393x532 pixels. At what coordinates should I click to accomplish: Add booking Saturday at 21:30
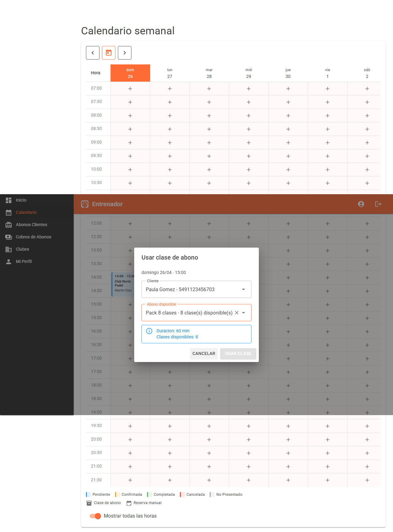coord(367,480)
